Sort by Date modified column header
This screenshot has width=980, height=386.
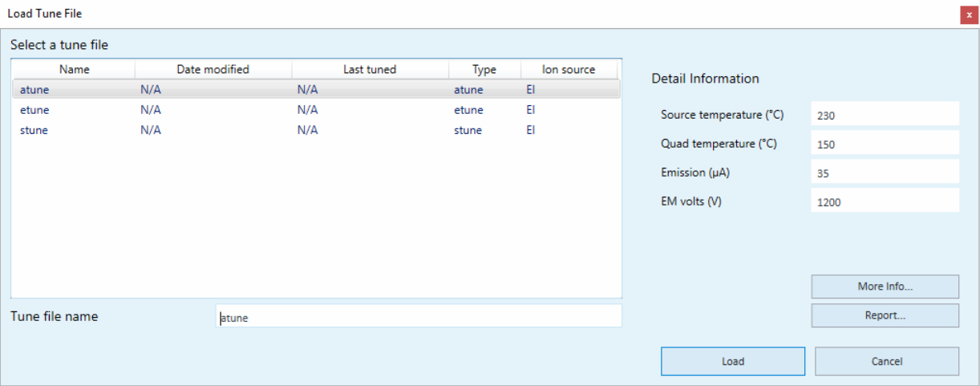(x=213, y=70)
